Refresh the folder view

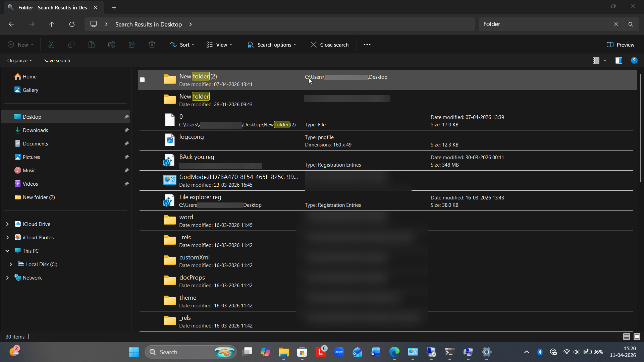click(x=72, y=24)
